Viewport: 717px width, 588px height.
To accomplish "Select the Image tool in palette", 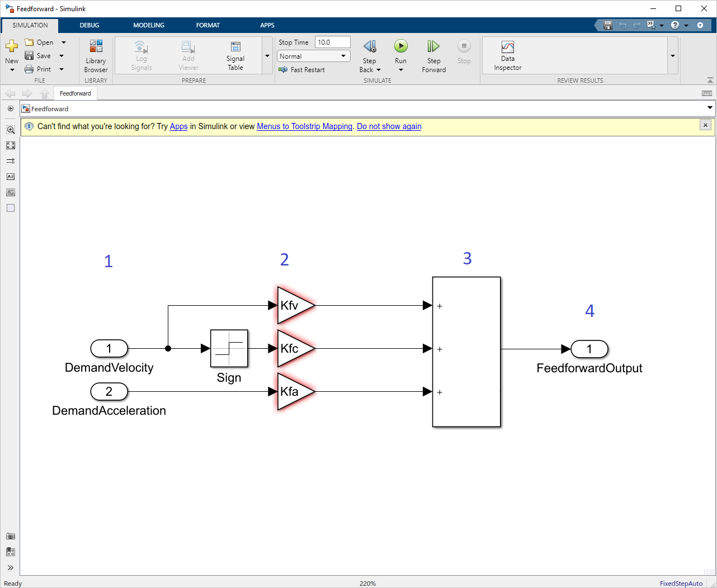I will [11, 192].
